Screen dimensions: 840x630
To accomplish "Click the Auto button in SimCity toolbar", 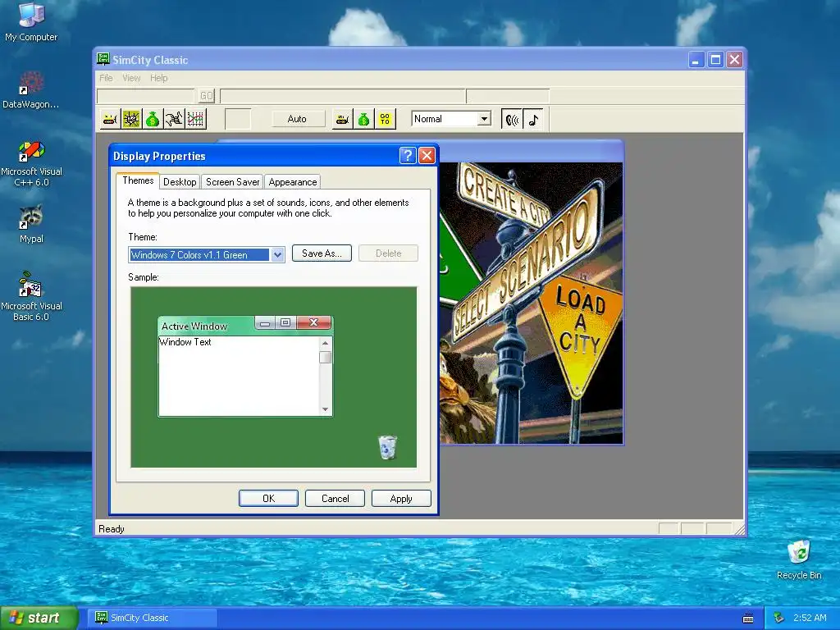I will pos(297,119).
